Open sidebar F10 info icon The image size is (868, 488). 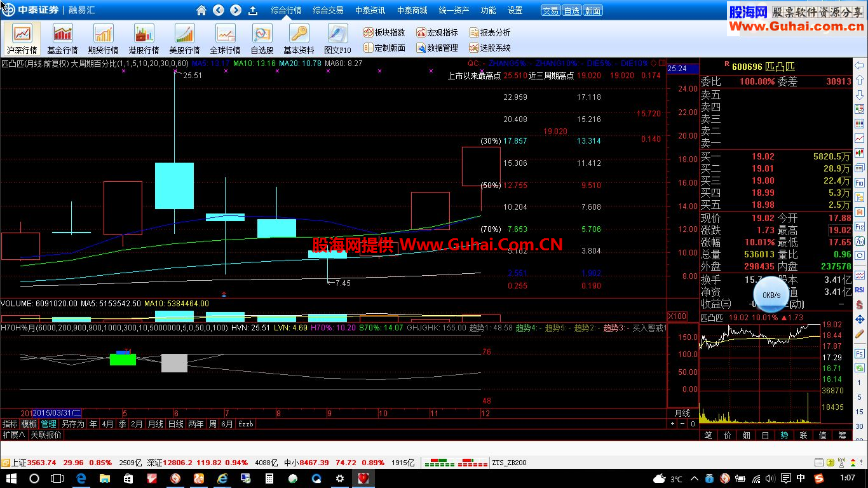pyautogui.click(x=860, y=182)
